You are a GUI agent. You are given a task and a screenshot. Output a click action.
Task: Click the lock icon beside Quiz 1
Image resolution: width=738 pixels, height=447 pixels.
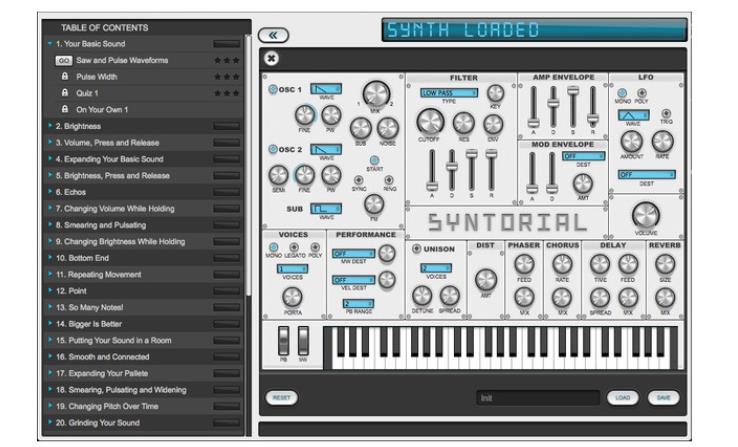65,93
